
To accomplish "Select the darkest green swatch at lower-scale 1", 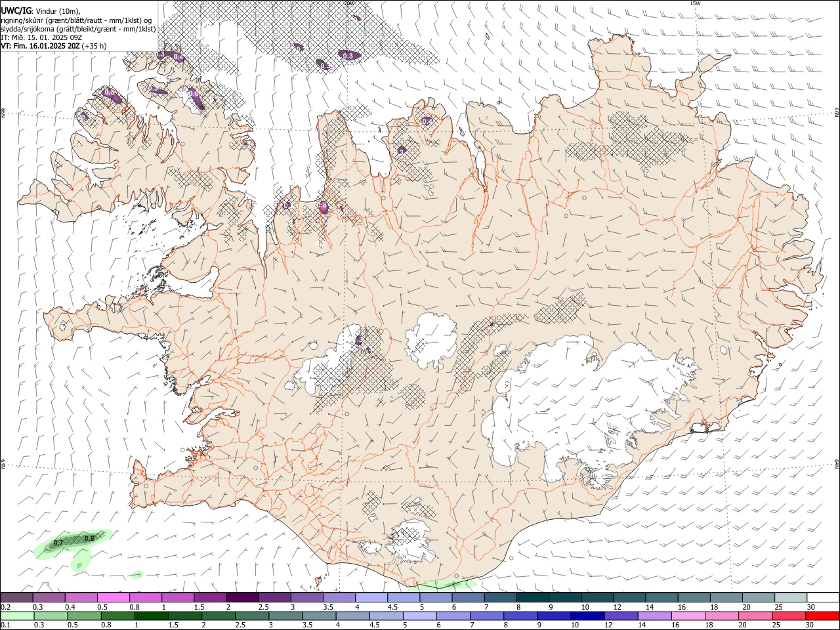I will pos(151,616).
